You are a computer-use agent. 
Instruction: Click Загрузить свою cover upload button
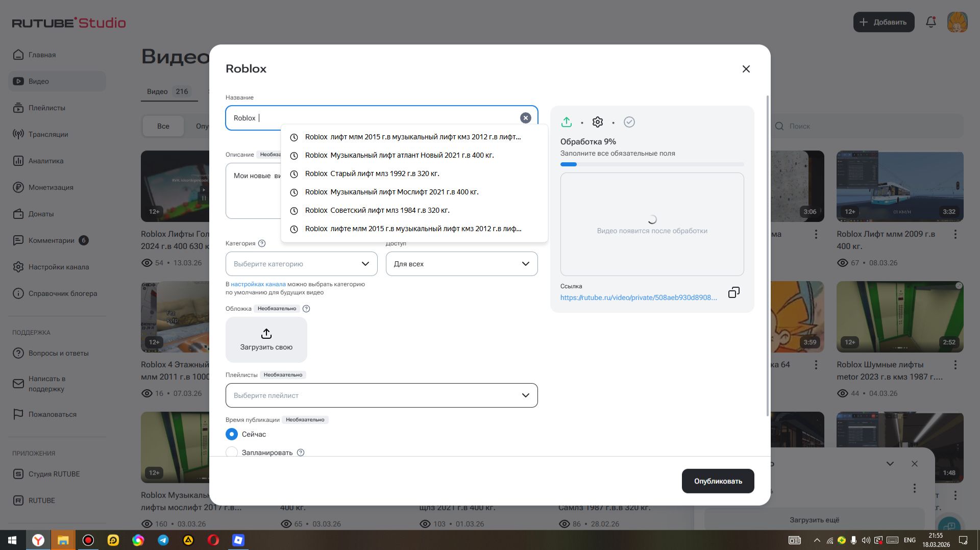point(266,340)
